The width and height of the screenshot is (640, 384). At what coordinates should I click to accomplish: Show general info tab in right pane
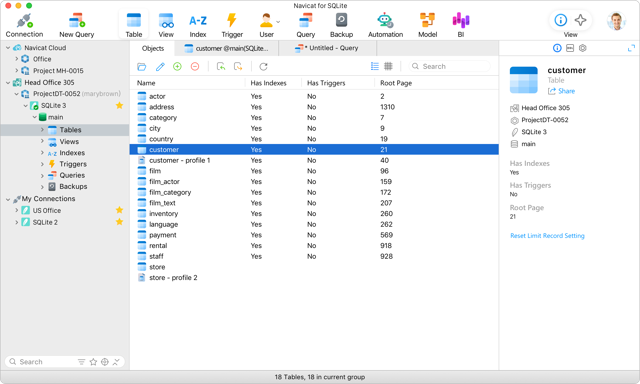[x=557, y=48]
